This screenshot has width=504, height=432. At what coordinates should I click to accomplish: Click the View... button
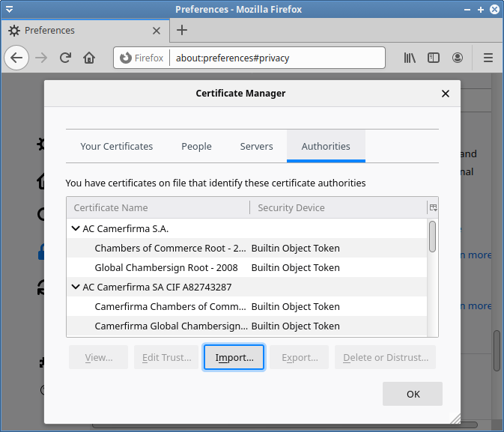click(x=98, y=357)
